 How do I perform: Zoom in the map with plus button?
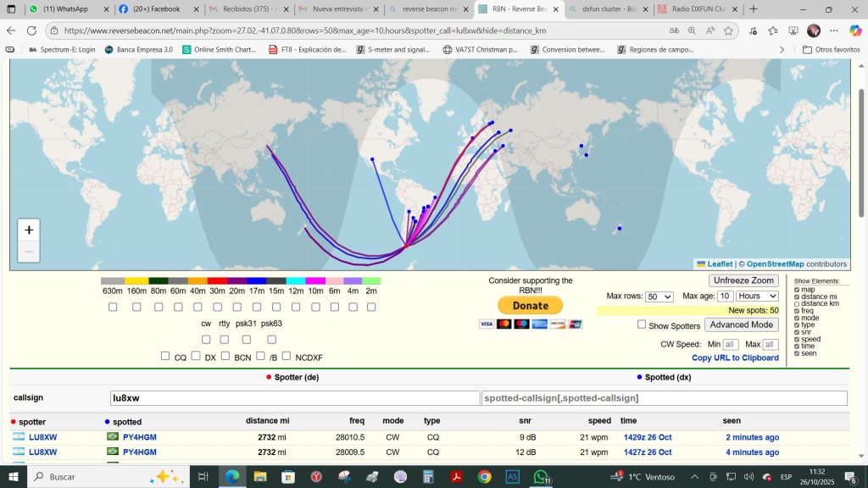pos(29,230)
